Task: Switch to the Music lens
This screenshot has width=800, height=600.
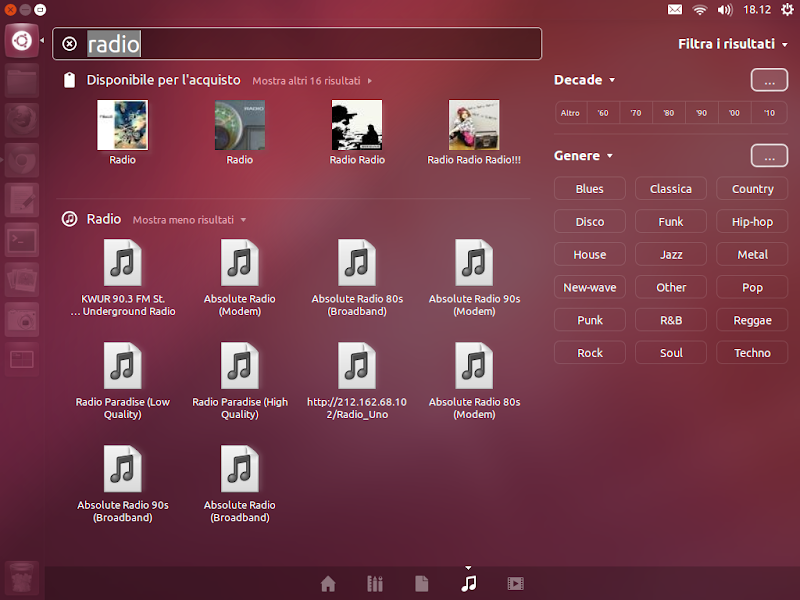Action: pyautogui.click(x=469, y=583)
